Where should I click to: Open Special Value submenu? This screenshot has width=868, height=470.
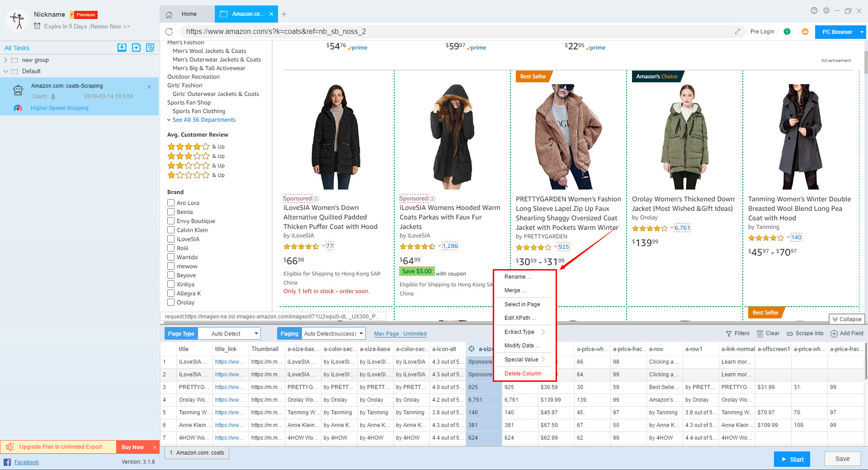click(524, 360)
